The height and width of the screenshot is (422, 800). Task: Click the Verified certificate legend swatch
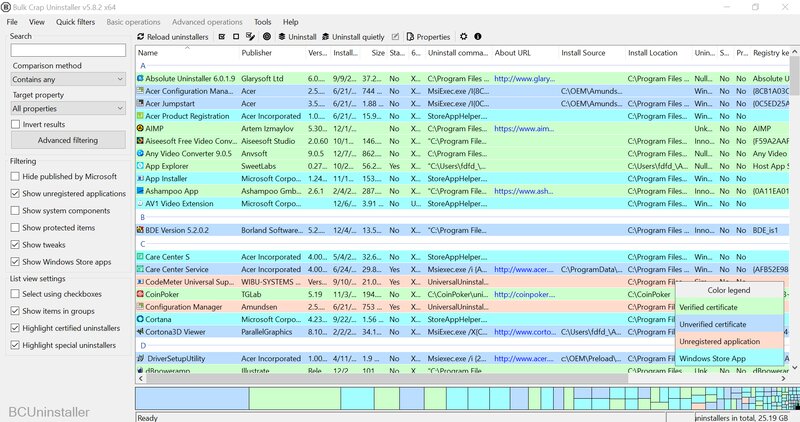(x=730, y=307)
